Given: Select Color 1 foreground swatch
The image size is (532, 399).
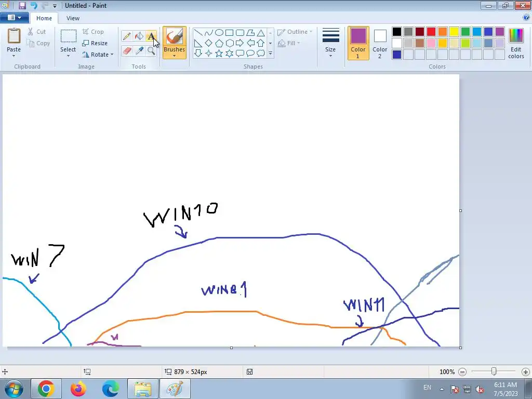Looking at the screenshot, I should point(358,43).
